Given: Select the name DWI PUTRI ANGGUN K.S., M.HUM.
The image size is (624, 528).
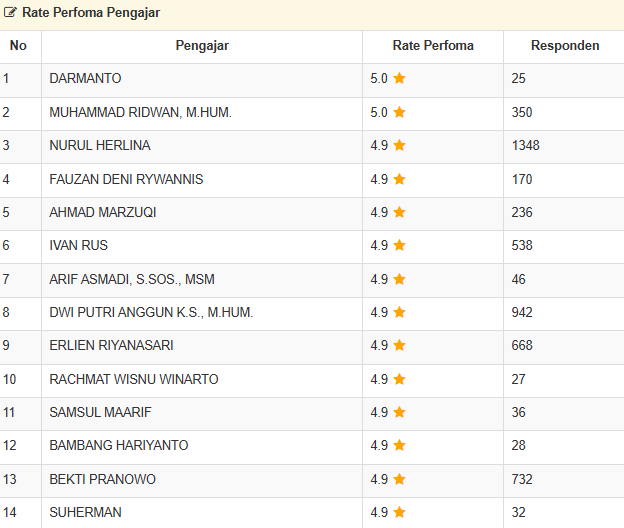Looking at the screenshot, I should coord(151,313).
